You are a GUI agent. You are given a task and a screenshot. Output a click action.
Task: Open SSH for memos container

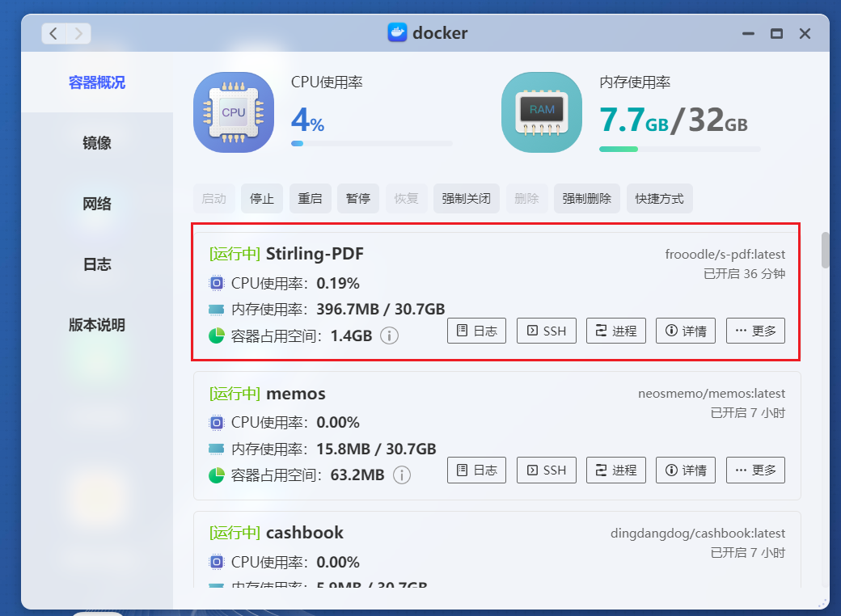(x=547, y=470)
